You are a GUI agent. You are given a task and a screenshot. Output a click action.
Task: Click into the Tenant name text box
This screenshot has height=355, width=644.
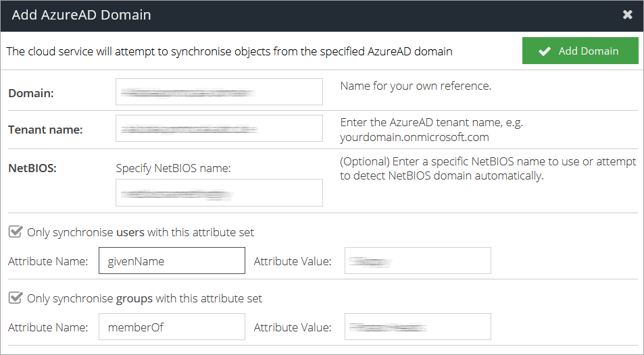[219, 128]
